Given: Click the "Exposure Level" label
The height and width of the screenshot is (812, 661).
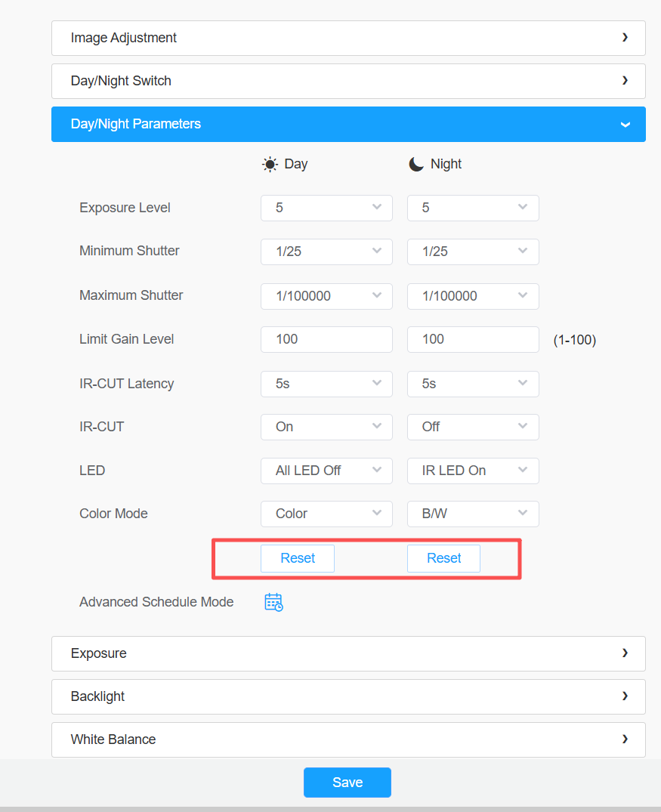Looking at the screenshot, I should pos(125,208).
